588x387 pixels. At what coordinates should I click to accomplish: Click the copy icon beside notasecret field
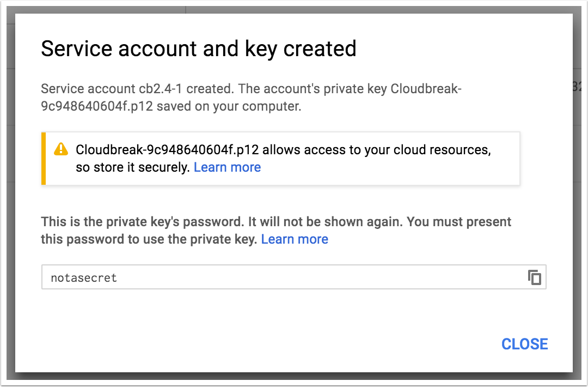[534, 277]
